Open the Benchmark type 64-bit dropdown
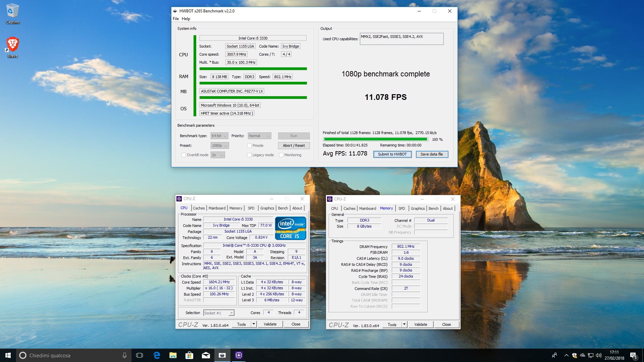 [219, 136]
